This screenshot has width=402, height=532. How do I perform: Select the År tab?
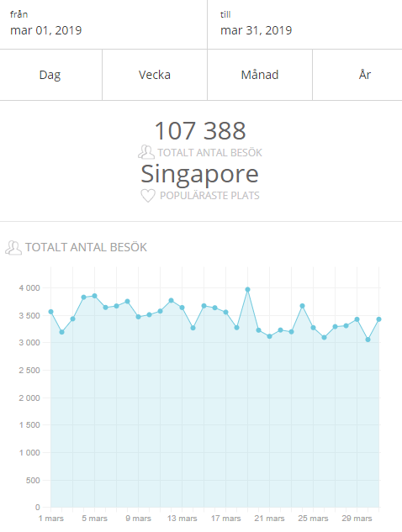(357, 75)
